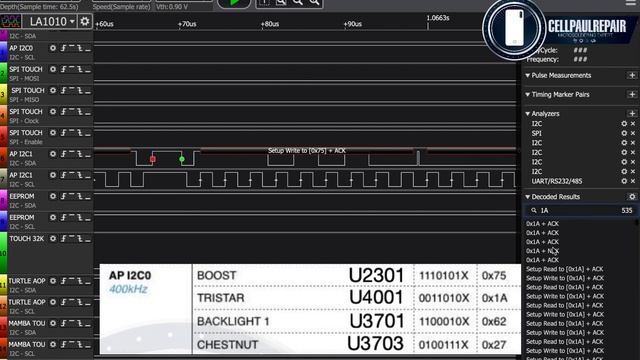Set falling edge trigger on TURTLE AOP SDA
The width and height of the screenshot is (640, 360).
click(80, 281)
